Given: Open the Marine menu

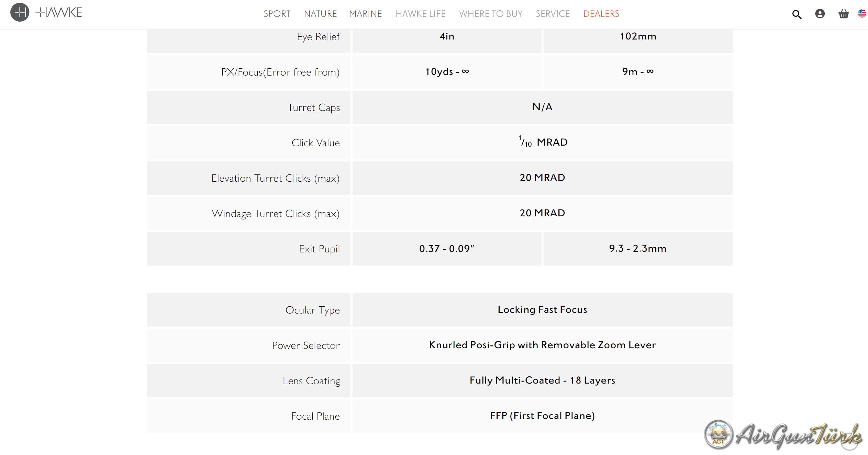Looking at the screenshot, I should coord(365,14).
